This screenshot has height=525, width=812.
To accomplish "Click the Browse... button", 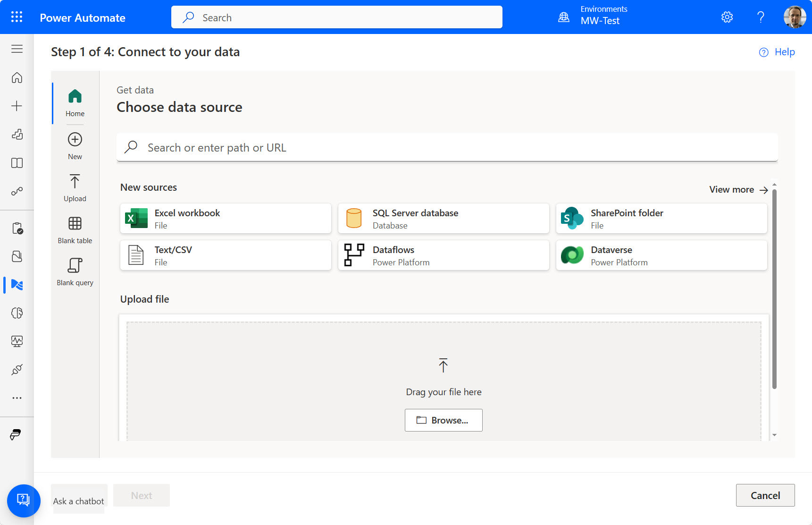I will click(x=443, y=420).
